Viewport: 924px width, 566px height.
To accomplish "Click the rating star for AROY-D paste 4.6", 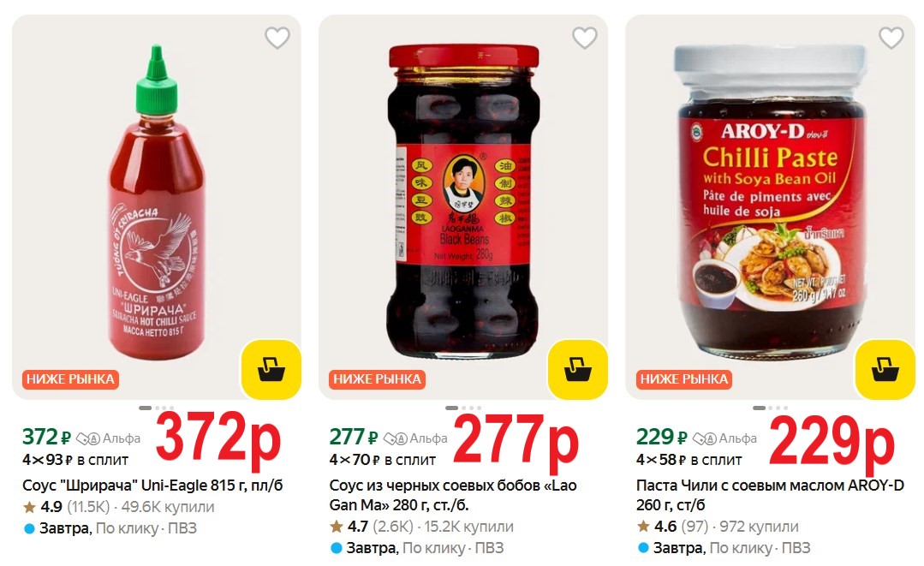I will [x=643, y=527].
